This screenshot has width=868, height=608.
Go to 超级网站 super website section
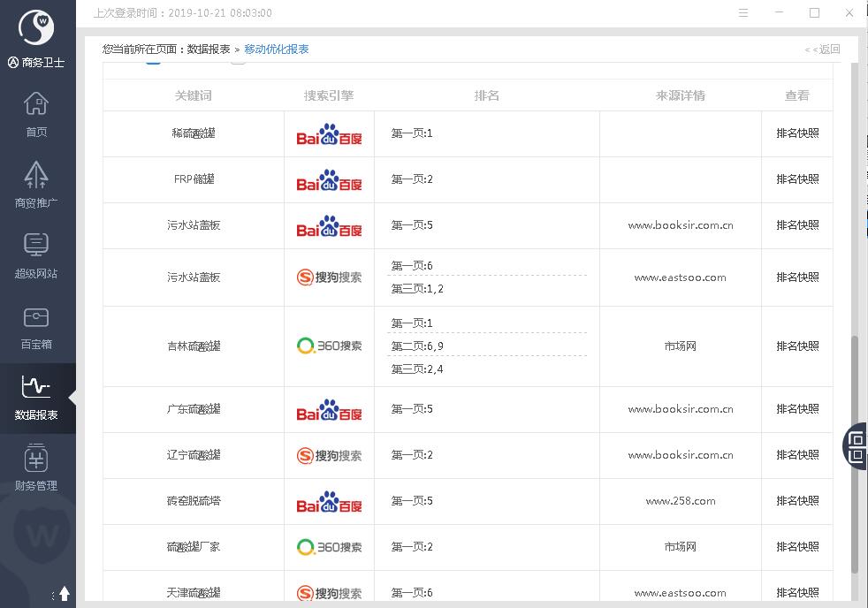click(36, 256)
